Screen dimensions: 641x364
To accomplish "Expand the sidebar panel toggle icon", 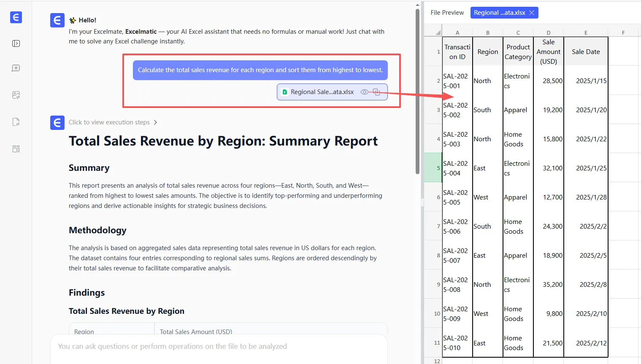I will click(x=16, y=43).
